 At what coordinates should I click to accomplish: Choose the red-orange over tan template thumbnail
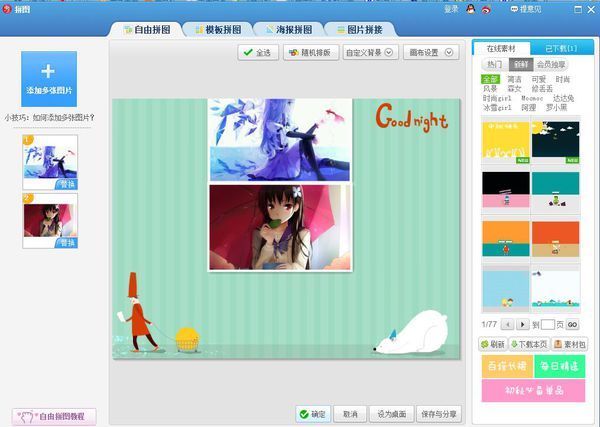click(x=556, y=239)
